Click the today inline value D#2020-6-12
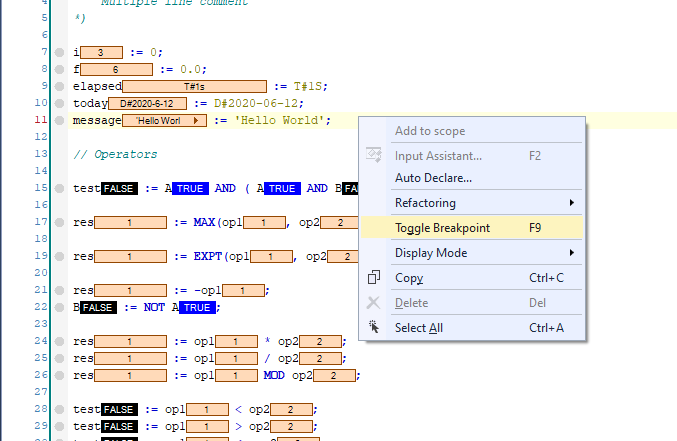This screenshot has height=441, width=677. coord(148,103)
